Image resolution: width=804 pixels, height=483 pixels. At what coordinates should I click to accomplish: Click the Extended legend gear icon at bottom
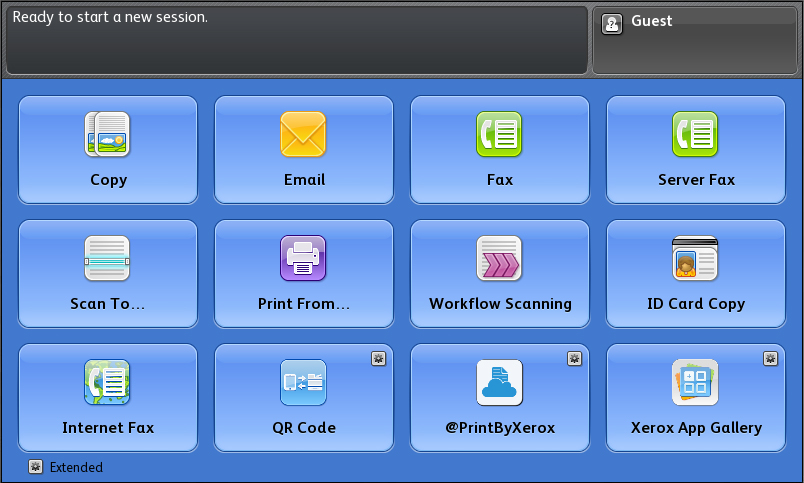(35, 467)
